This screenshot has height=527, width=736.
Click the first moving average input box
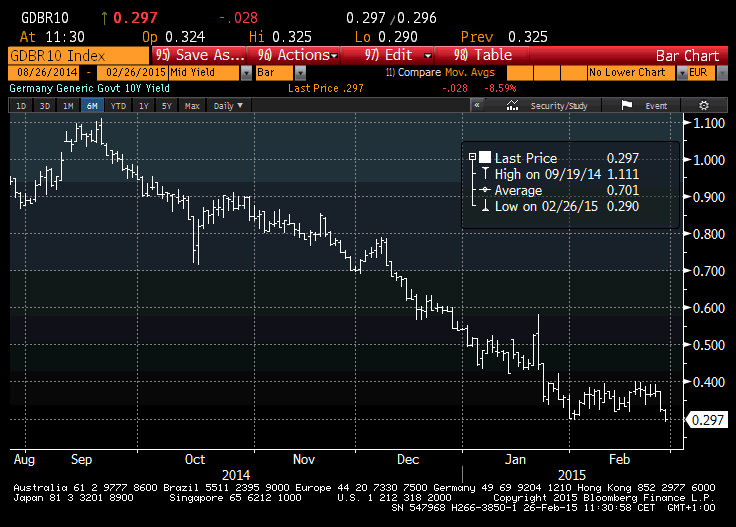click(x=520, y=73)
